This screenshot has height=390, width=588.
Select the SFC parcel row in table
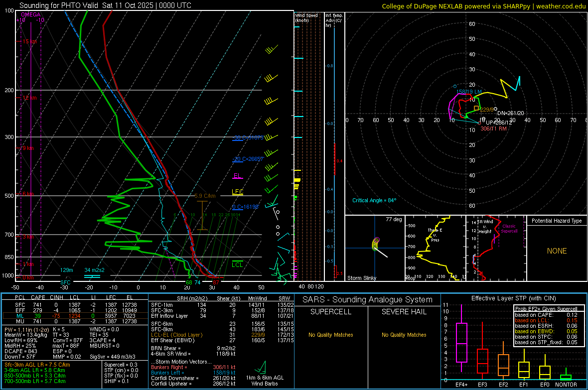[x=75, y=305]
